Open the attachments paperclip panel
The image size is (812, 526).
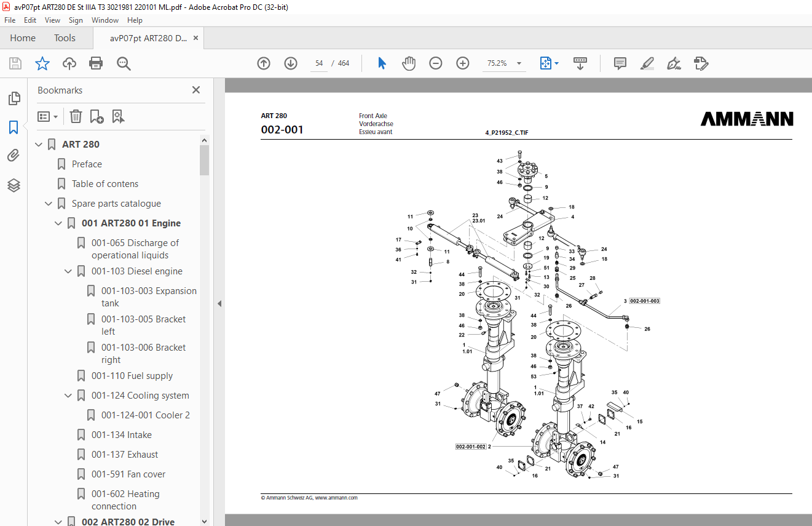click(14, 156)
